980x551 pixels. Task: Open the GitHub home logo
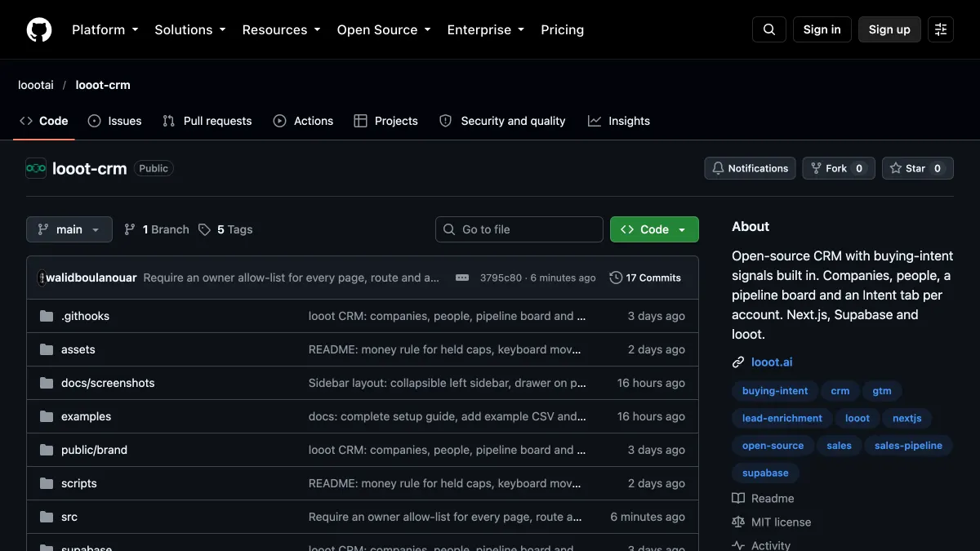pyautogui.click(x=39, y=29)
